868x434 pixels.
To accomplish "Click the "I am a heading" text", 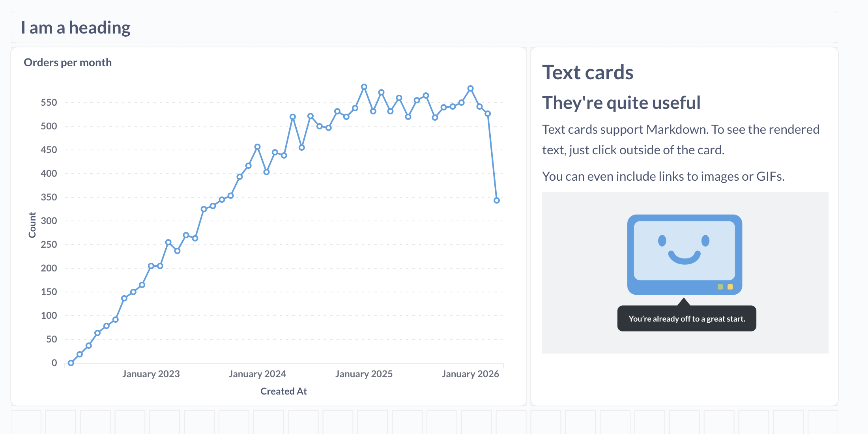I will pos(75,28).
